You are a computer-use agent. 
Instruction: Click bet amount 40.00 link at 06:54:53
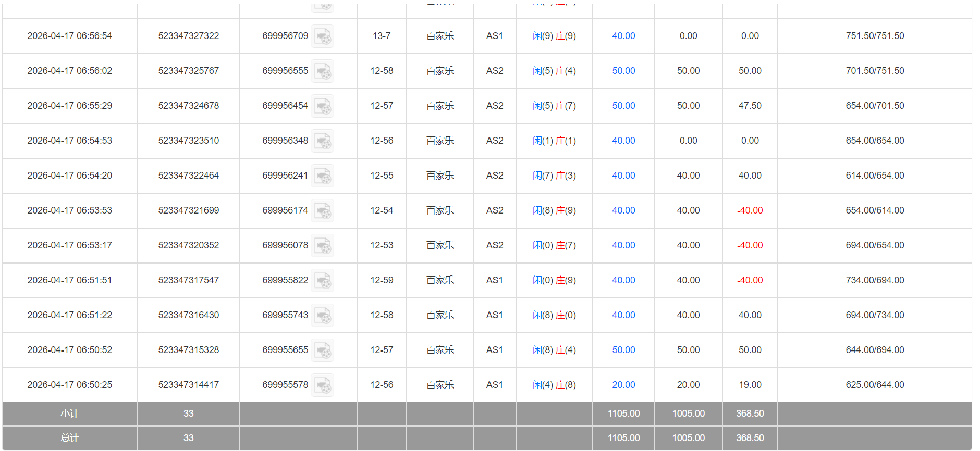click(623, 141)
